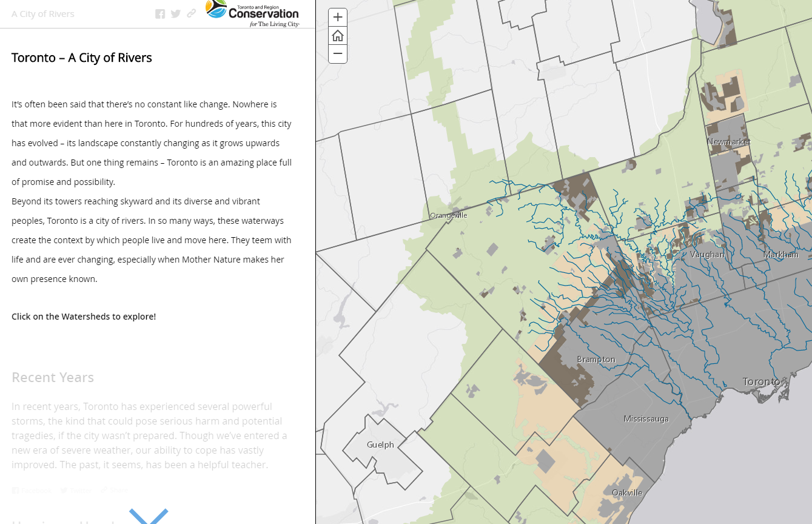Share story on Facebook from header
812x524 pixels.
click(160, 14)
